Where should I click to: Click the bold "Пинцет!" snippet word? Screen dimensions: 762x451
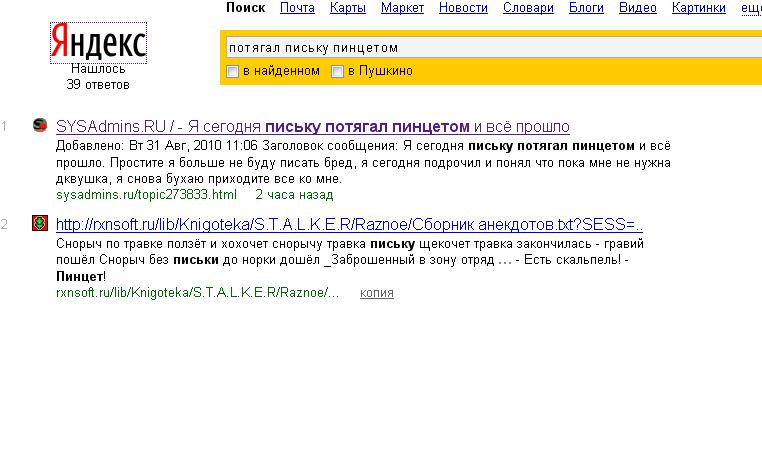[x=81, y=277]
